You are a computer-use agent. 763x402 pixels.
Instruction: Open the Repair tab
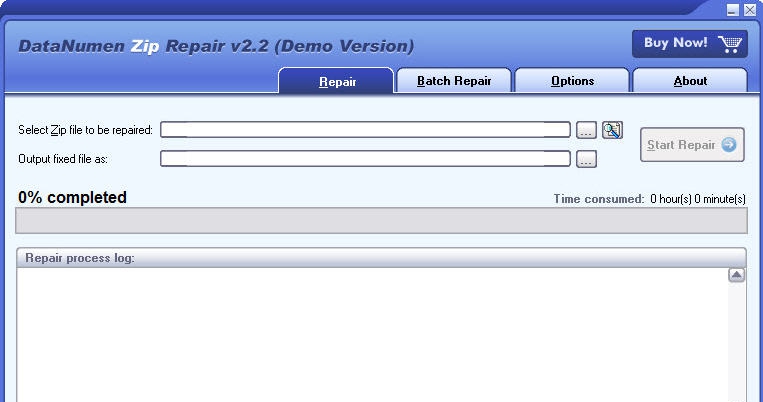336,81
